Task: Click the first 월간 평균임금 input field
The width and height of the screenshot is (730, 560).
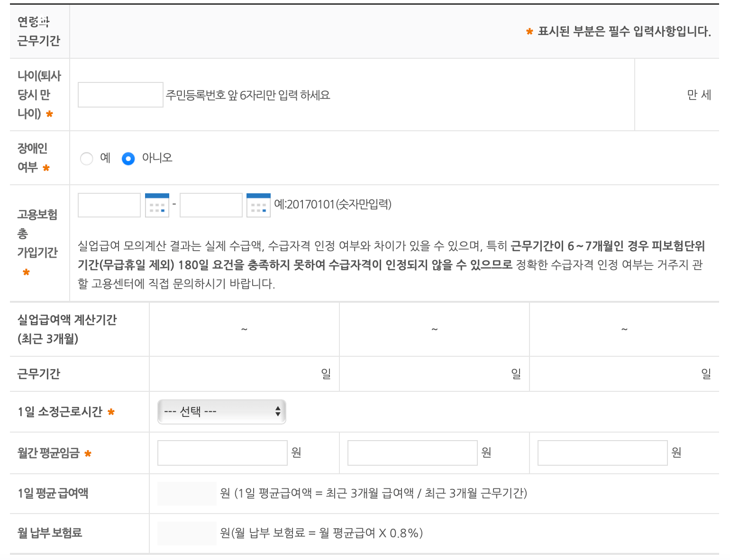Action: tap(222, 453)
